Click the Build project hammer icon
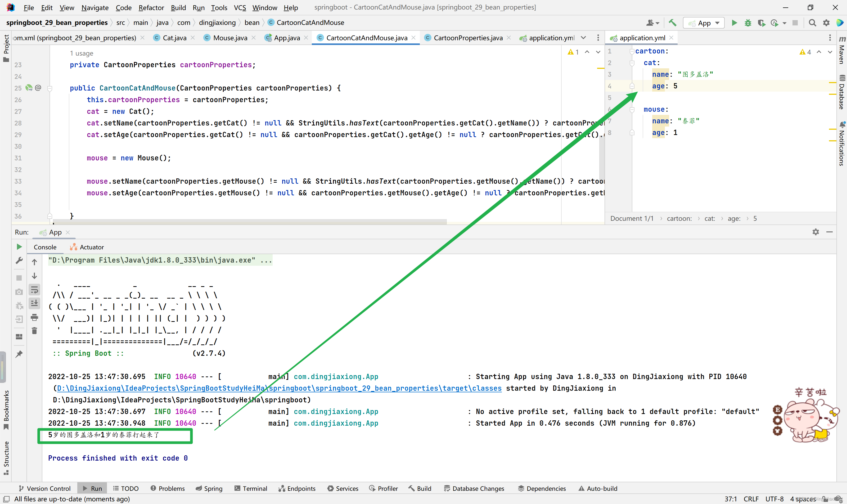Screen dimensions: 847x504 point(672,23)
